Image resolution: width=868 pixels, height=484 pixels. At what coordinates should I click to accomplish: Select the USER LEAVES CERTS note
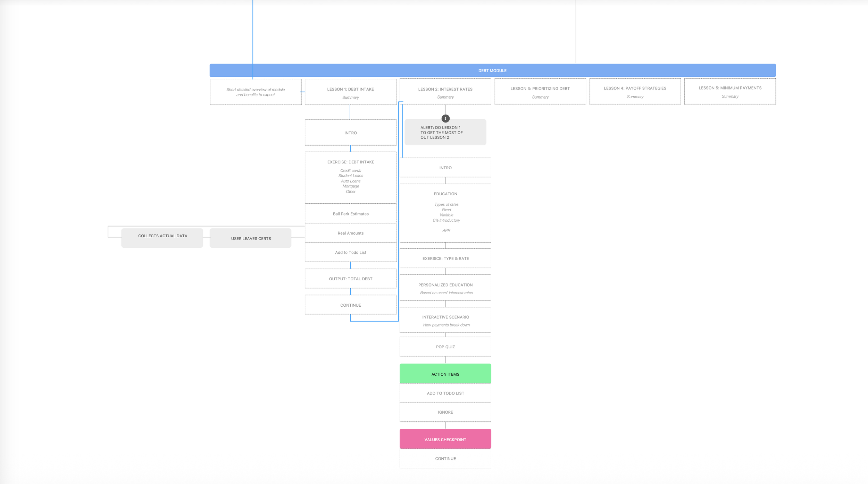click(250, 238)
